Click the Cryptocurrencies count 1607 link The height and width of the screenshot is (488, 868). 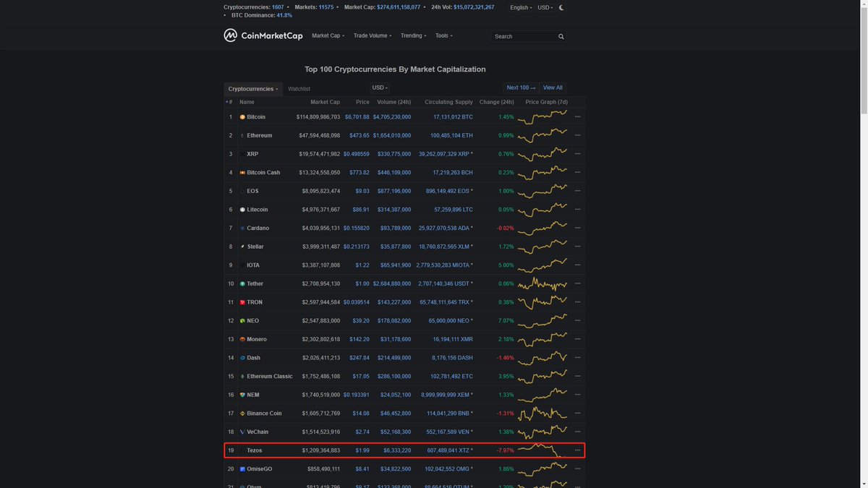click(x=278, y=7)
